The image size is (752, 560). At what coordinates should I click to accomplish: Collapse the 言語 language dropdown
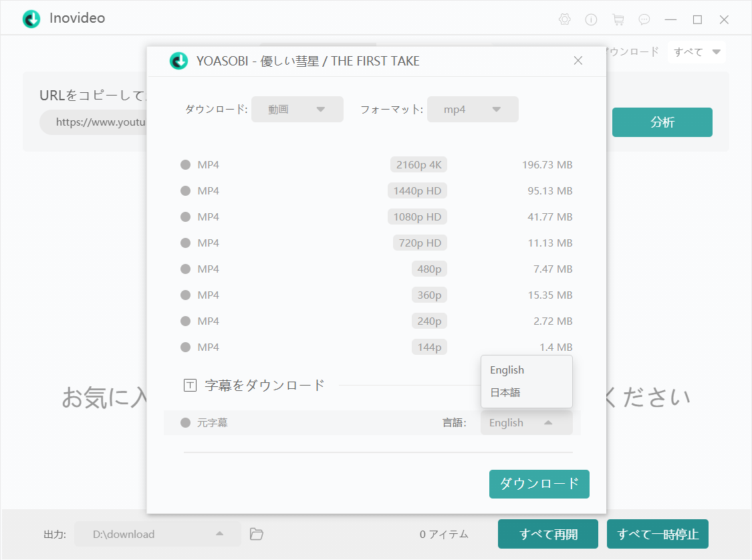pyautogui.click(x=527, y=423)
